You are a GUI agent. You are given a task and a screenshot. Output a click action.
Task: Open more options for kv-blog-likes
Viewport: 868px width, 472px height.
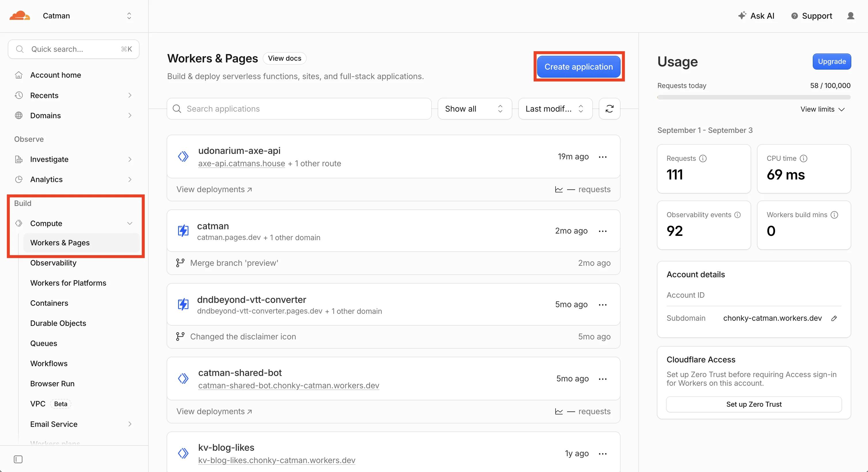point(602,454)
